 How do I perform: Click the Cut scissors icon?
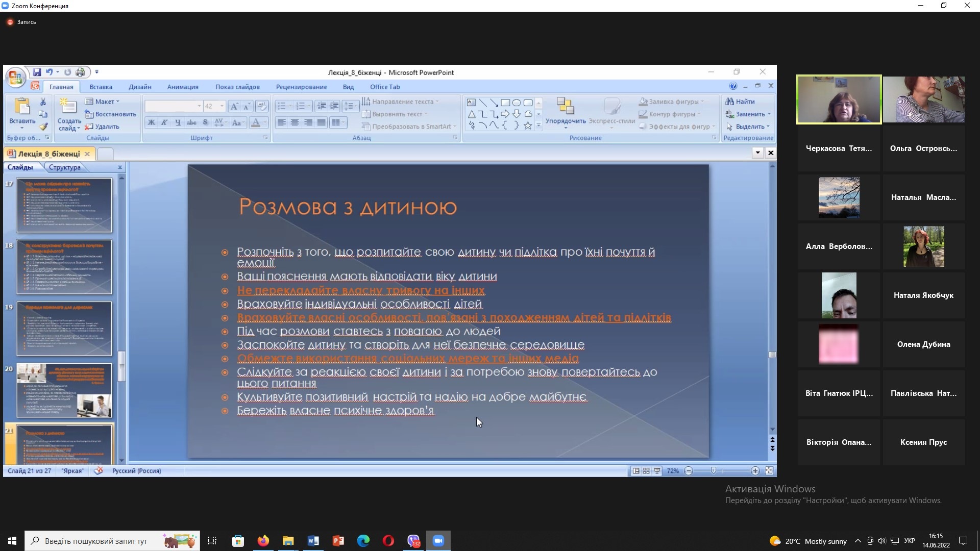pos(43,102)
